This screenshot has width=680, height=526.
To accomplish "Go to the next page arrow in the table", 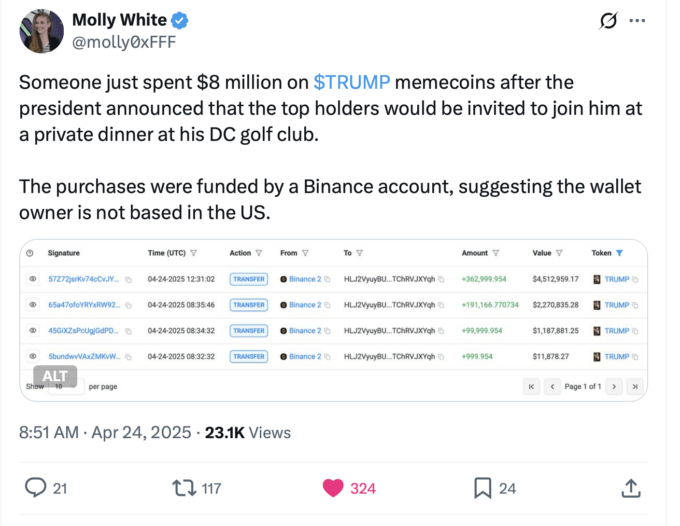I will [614, 386].
